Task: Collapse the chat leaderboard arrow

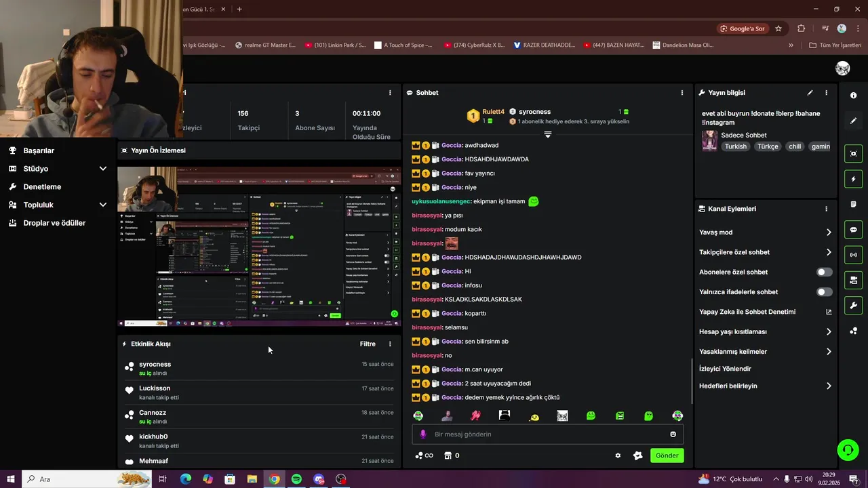Action: click(x=548, y=134)
